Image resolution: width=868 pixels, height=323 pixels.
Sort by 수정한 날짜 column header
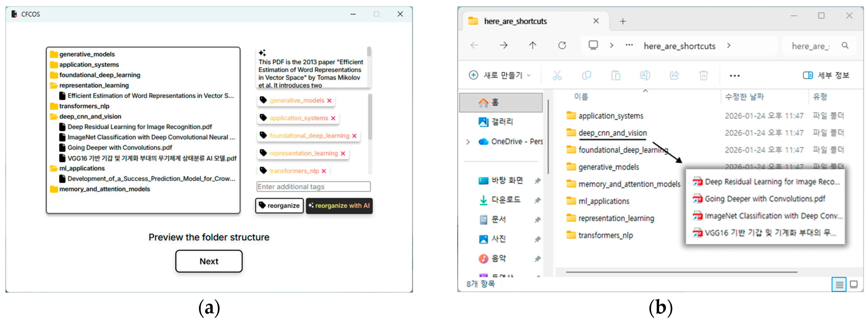point(744,97)
